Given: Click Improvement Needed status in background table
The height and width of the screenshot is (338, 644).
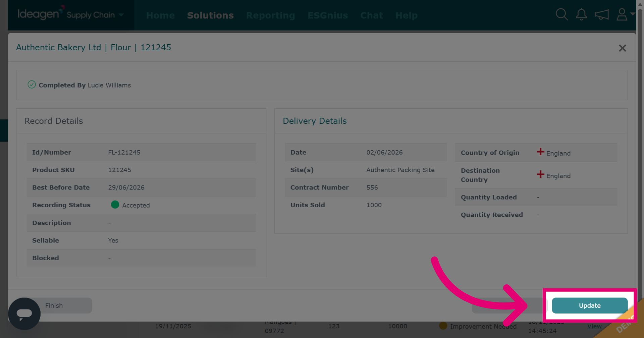Looking at the screenshot, I should tap(483, 326).
